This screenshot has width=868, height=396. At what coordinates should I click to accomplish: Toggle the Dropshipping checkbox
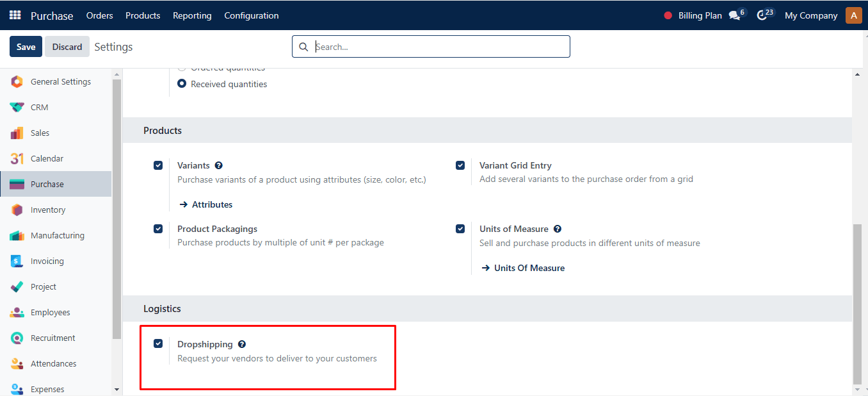tap(158, 343)
